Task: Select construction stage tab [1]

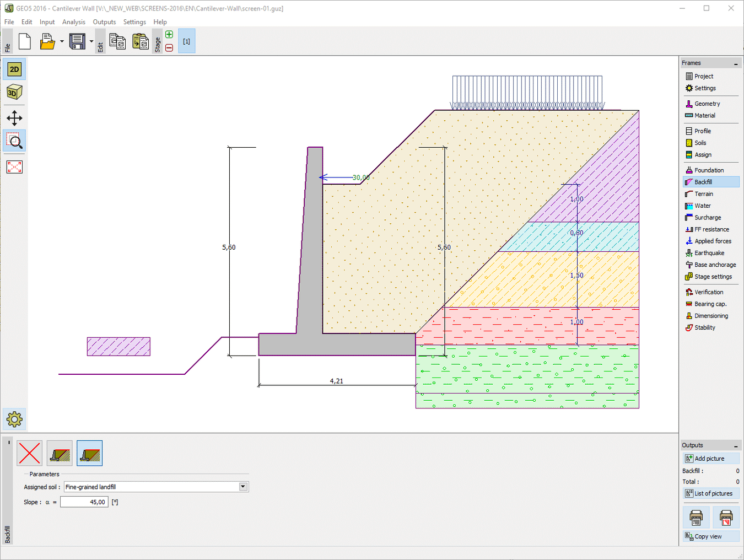Action: pyautogui.click(x=186, y=40)
